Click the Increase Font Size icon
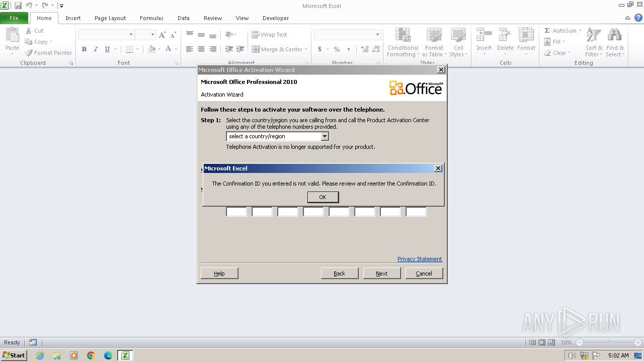 point(162,35)
